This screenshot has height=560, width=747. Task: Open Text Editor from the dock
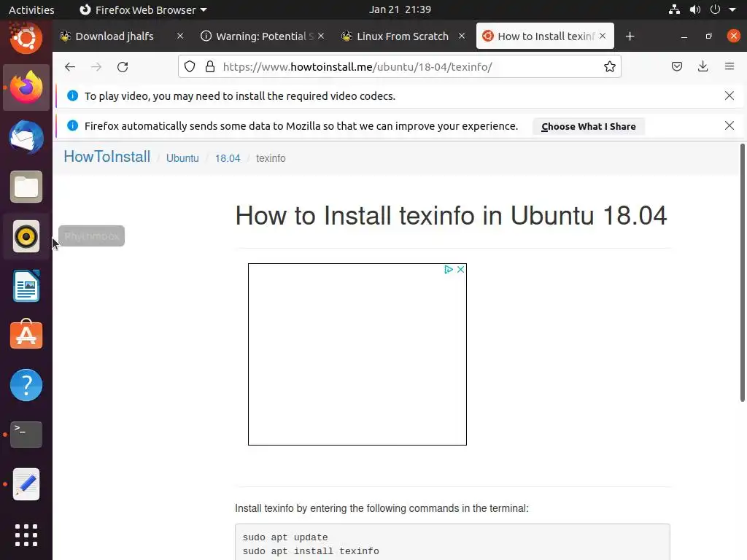point(26,484)
